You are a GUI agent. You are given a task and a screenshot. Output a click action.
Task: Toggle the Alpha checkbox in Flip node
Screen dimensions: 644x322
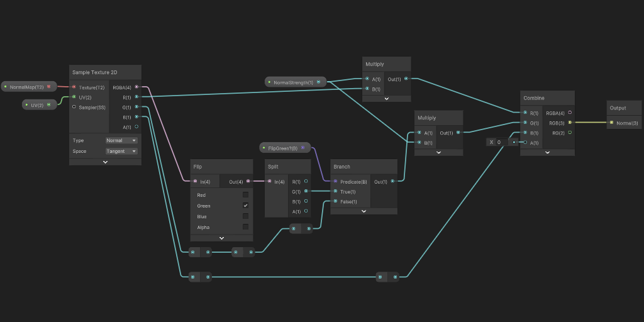[245, 227]
